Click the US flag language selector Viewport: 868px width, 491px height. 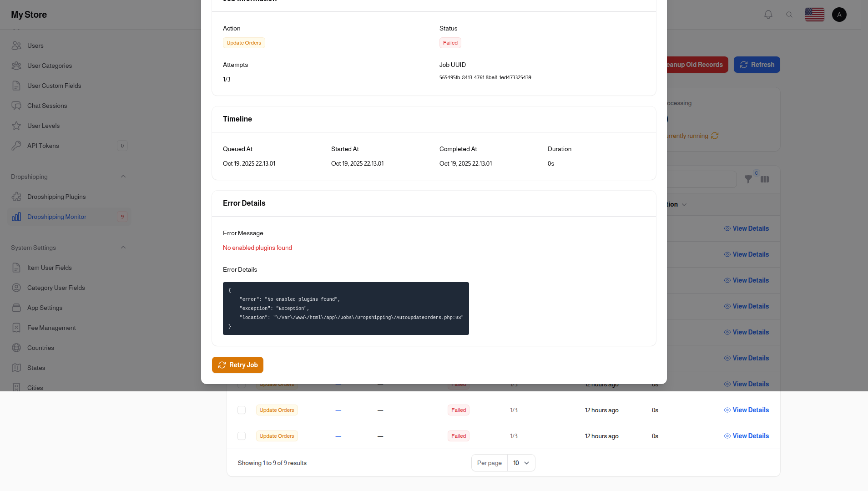(814, 14)
